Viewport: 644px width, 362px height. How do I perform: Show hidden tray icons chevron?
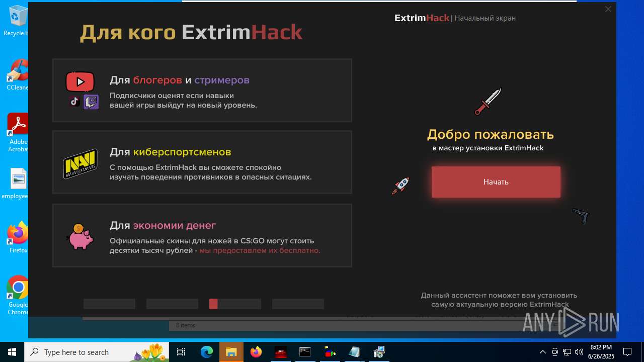[x=542, y=352]
